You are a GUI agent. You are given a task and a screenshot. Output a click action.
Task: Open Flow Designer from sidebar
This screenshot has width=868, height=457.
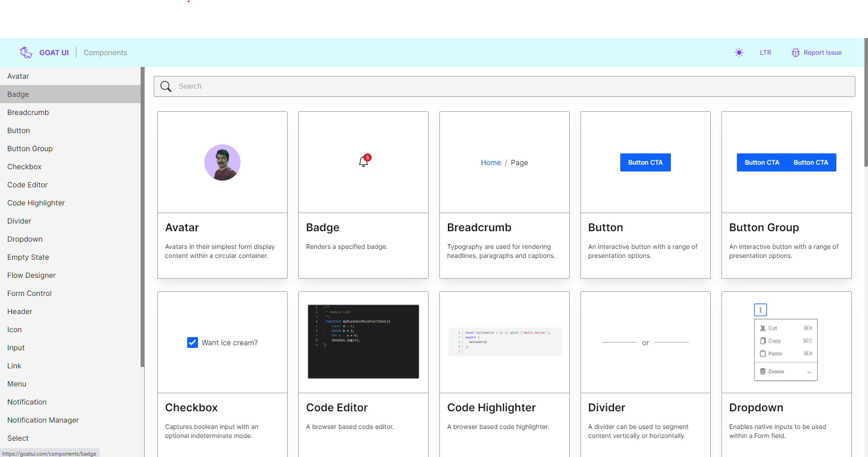[70, 275]
